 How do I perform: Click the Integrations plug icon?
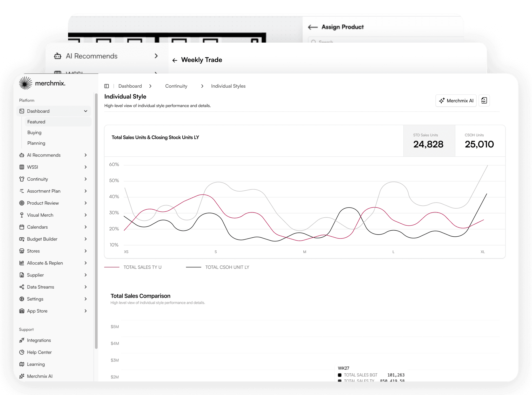click(x=22, y=340)
